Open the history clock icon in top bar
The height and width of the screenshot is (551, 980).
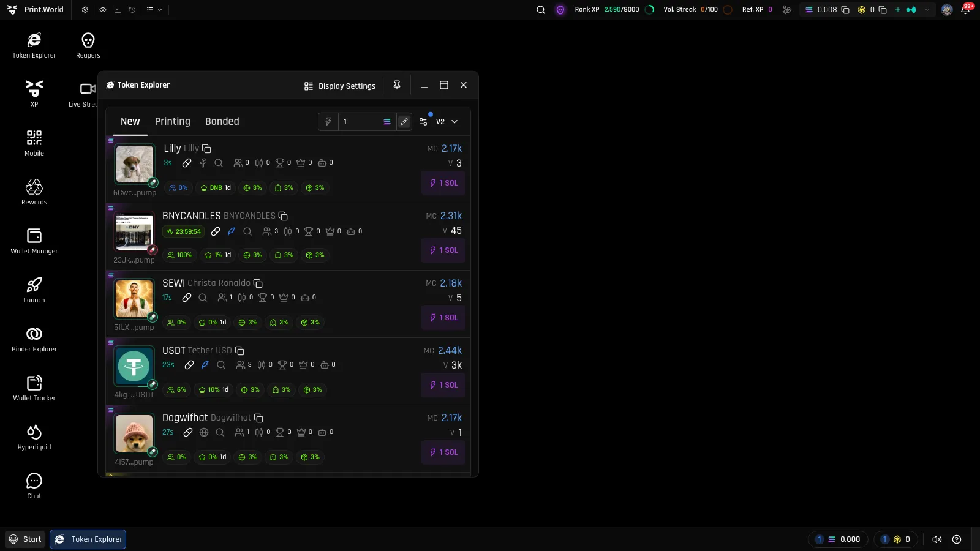coord(132,10)
